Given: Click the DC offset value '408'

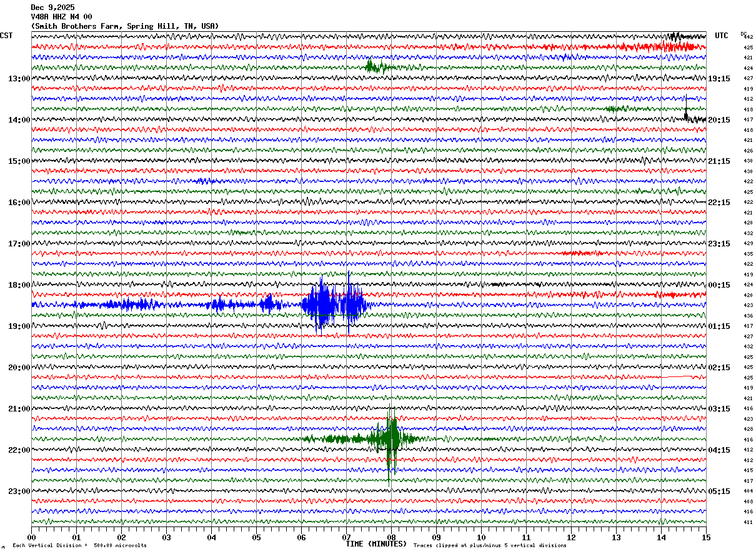Looking at the screenshot, I should tap(748, 501).
